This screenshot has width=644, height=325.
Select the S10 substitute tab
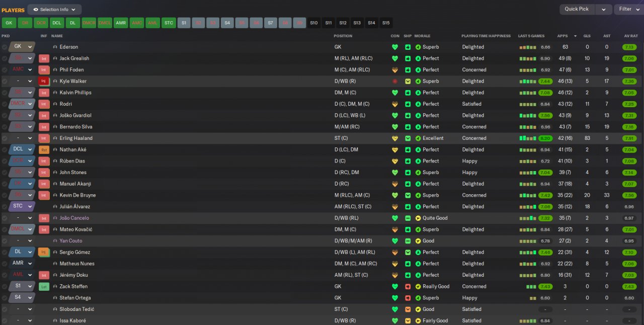click(314, 23)
